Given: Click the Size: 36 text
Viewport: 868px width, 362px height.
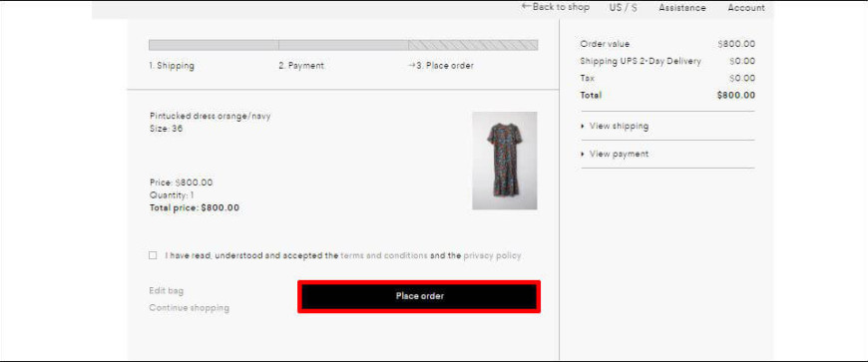Looking at the screenshot, I should [166, 129].
